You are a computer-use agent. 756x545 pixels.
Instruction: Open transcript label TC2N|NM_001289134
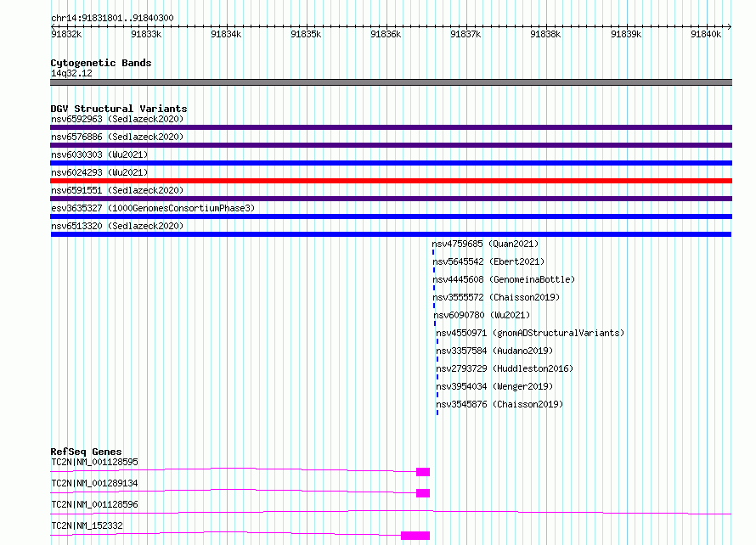coord(94,483)
